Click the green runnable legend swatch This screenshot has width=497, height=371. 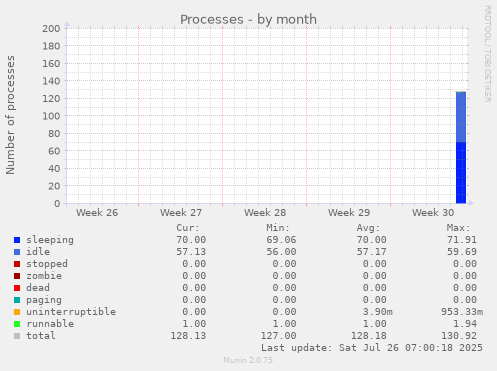point(17,324)
